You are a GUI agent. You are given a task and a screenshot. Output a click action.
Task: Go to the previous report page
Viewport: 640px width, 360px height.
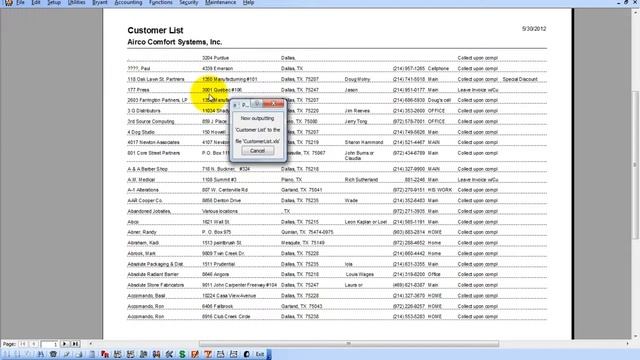[x=34, y=344]
